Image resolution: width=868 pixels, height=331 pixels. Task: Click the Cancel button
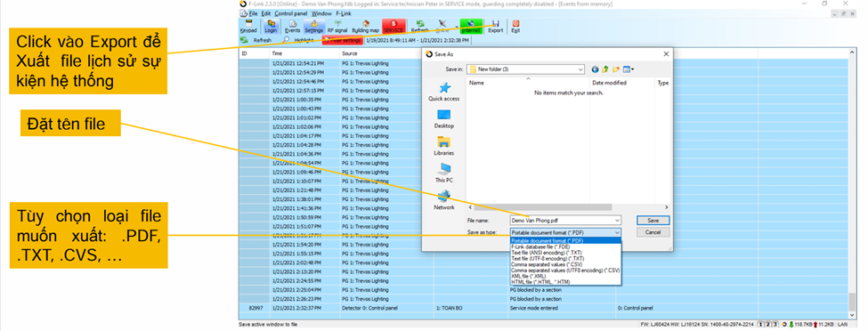point(653,232)
